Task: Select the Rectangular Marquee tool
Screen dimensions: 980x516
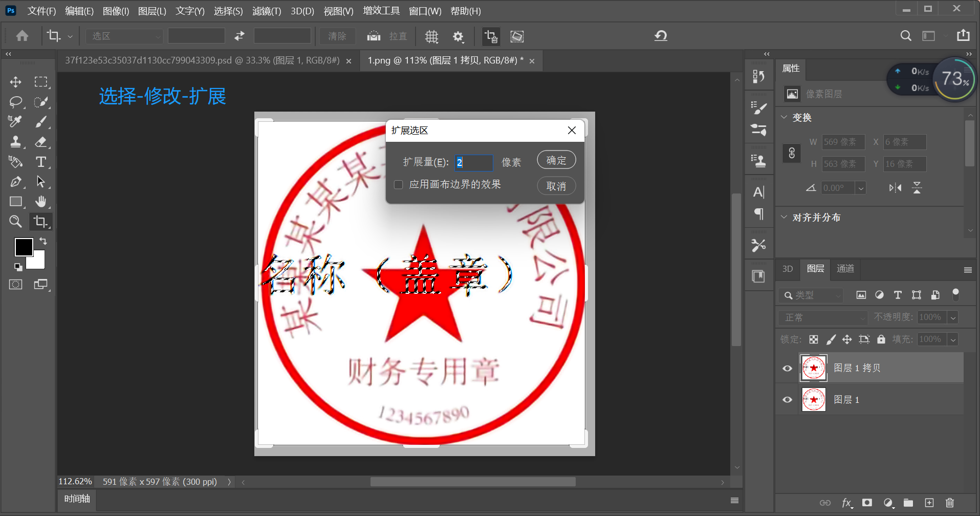Action: pos(41,82)
